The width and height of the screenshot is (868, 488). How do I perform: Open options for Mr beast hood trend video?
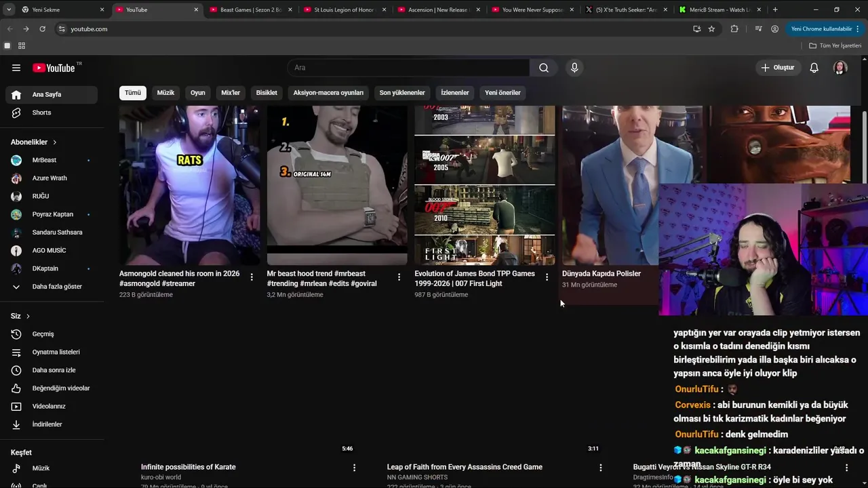[399, 277]
